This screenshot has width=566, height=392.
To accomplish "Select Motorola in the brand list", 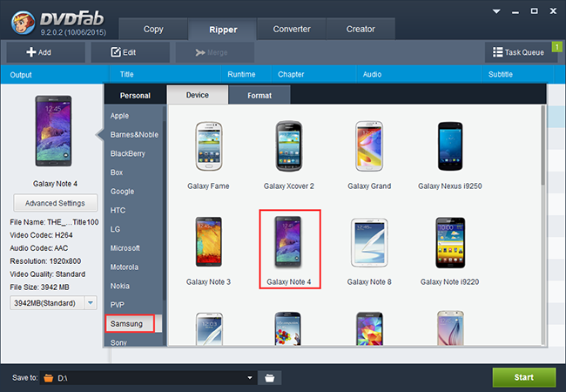I will 125,267.
